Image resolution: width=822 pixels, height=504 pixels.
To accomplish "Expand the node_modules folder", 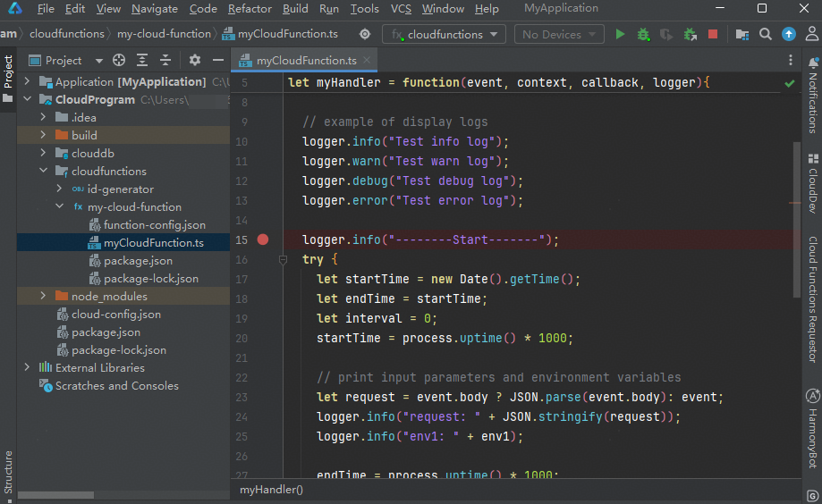I will (43, 296).
